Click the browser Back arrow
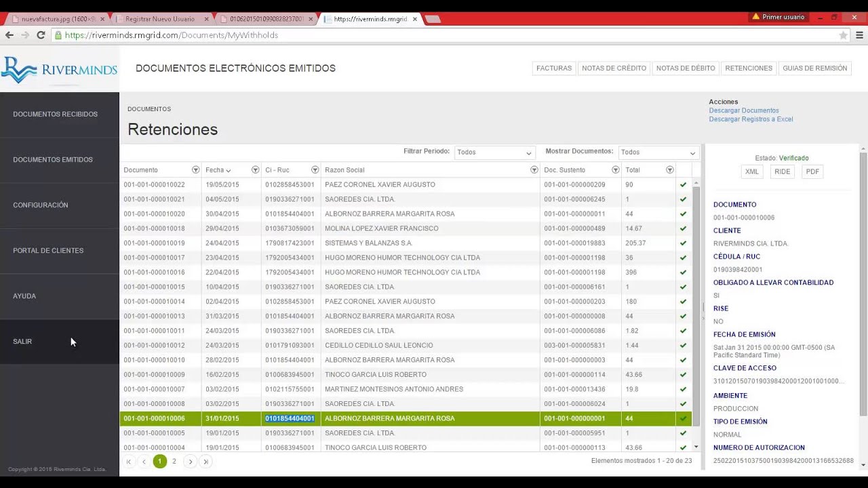 [9, 35]
